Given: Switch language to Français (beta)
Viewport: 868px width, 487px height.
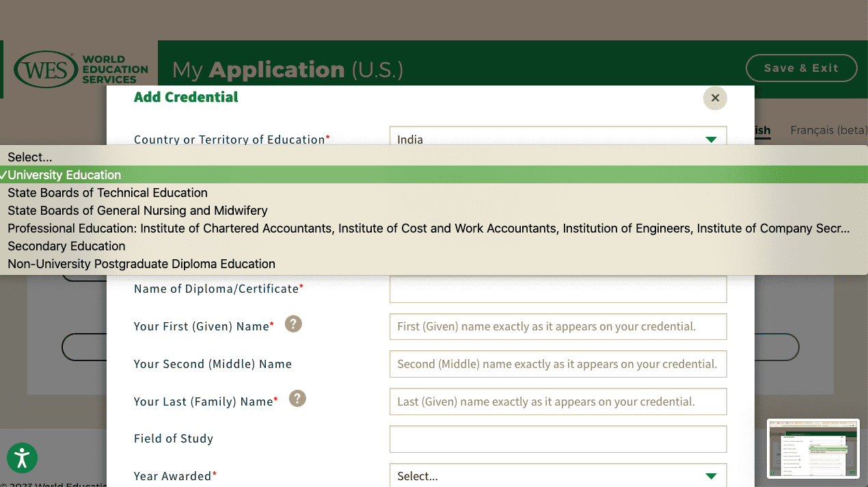Looking at the screenshot, I should coord(828,130).
